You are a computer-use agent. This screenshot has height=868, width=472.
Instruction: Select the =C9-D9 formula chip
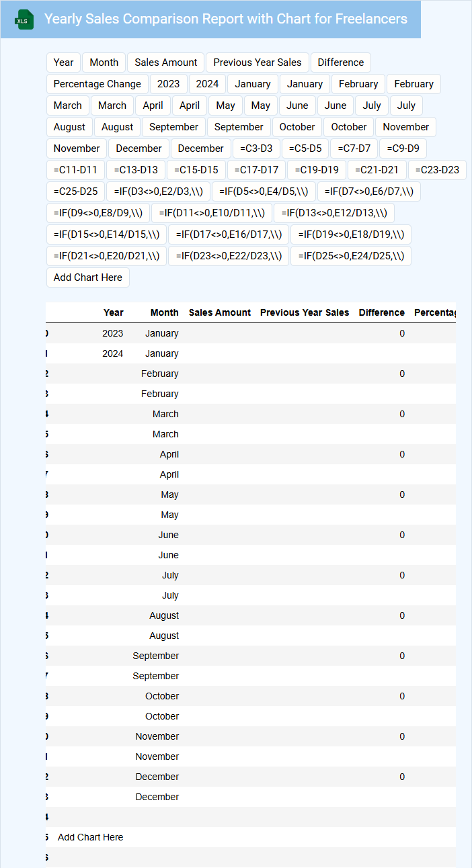coord(403,148)
